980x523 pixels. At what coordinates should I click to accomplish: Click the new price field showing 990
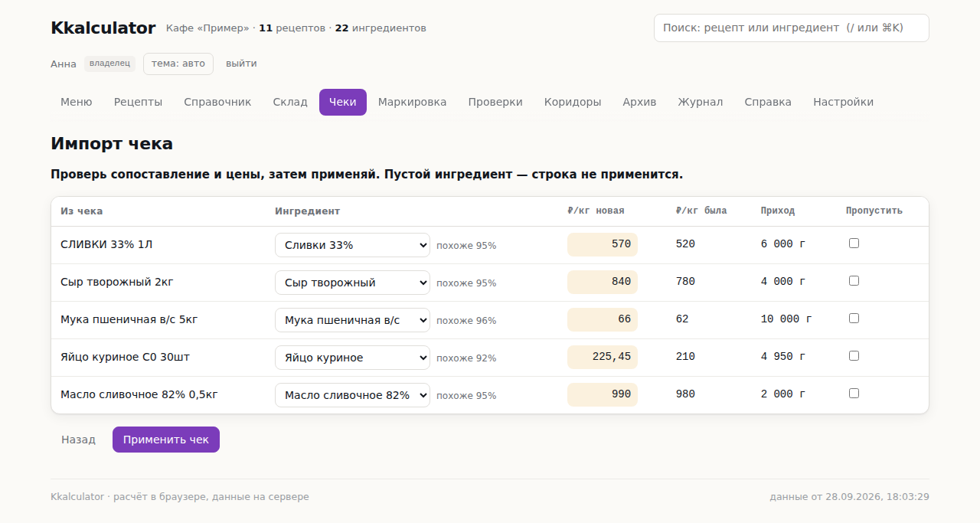pos(603,394)
